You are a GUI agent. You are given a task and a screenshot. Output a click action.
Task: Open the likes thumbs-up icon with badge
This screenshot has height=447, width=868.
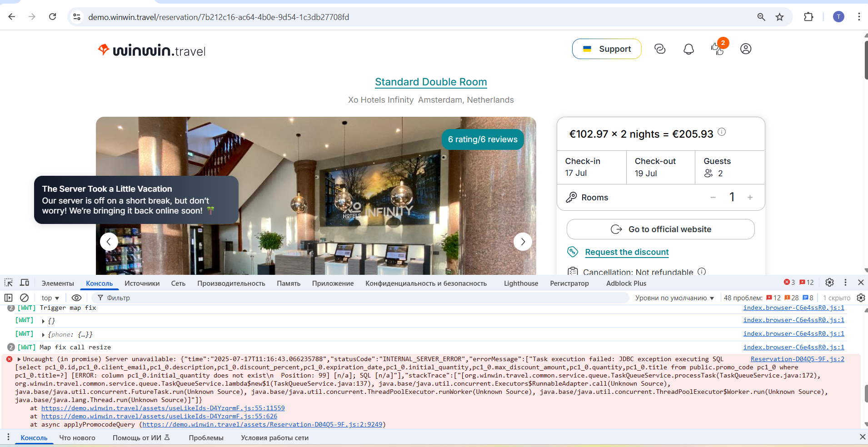pyautogui.click(x=718, y=48)
